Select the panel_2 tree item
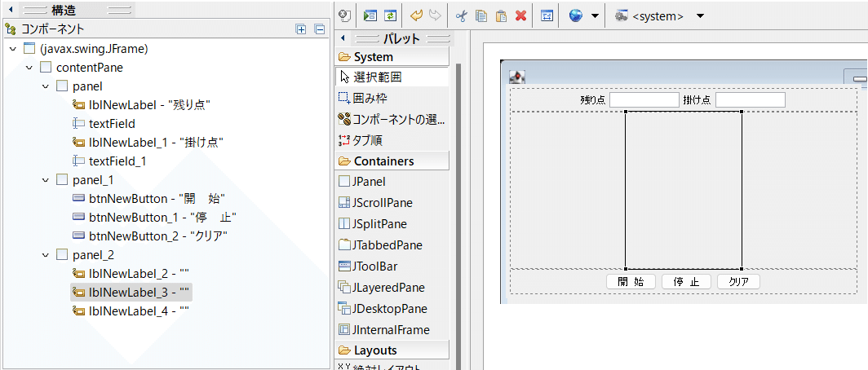This screenshot has height=370, width=868. (x=86, y=255)
